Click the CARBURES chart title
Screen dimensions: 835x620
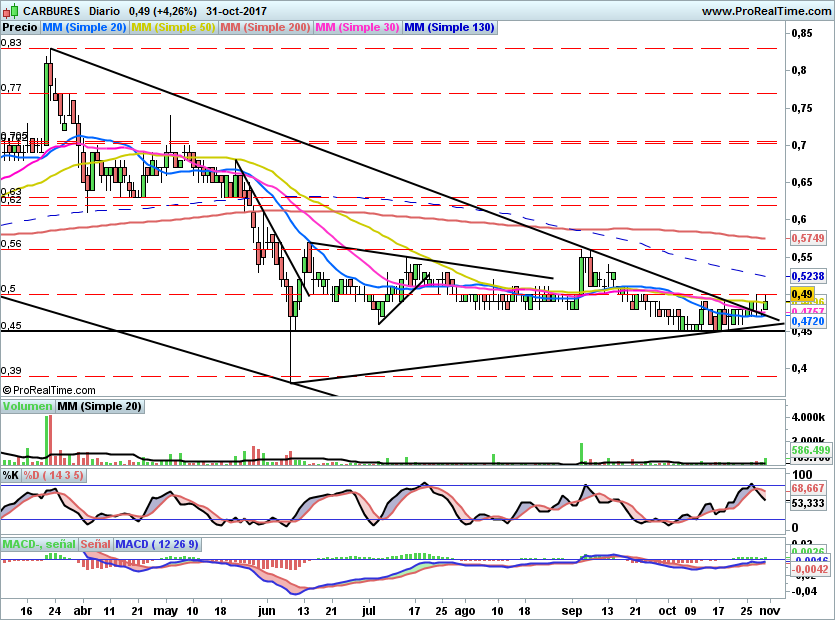click(36, 10)
